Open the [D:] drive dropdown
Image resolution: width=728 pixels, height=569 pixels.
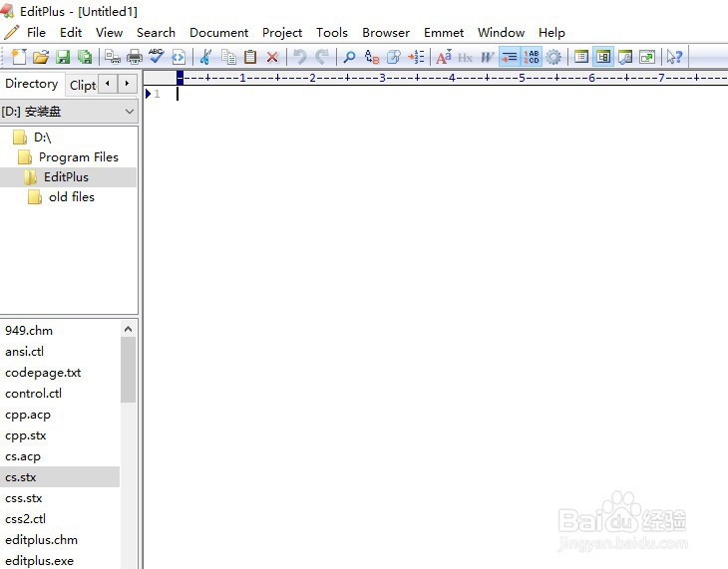click(68, 112)
